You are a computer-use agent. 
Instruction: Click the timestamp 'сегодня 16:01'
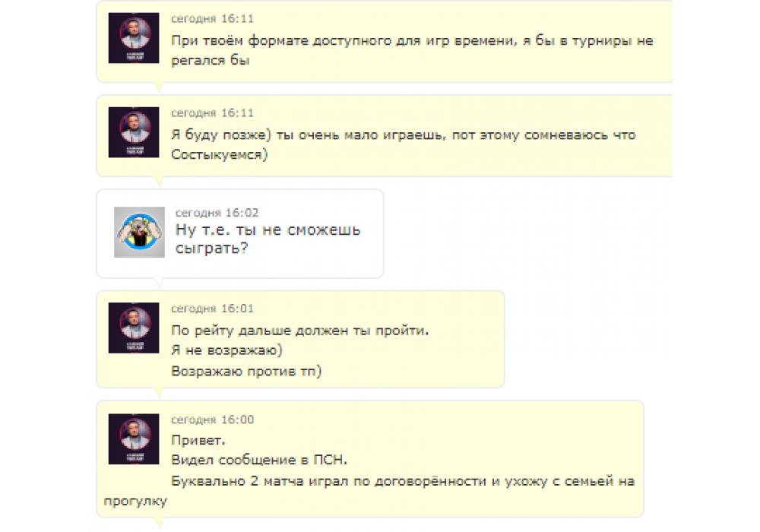[x=212, y=309]
